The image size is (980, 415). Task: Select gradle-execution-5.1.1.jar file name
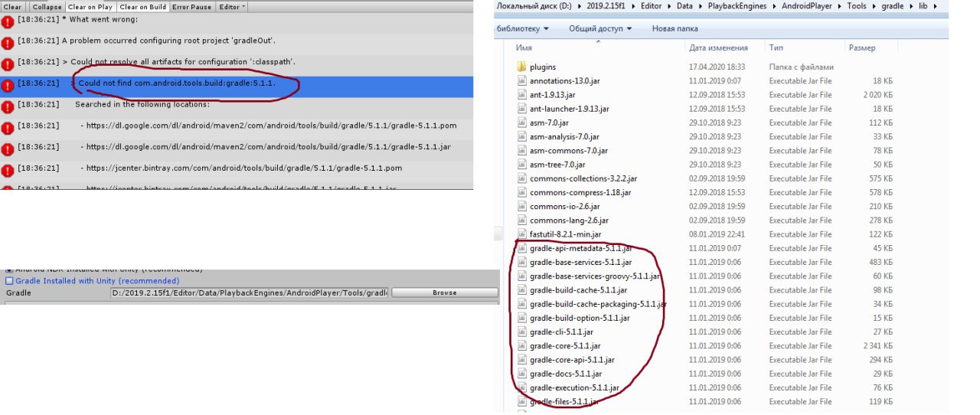574,387
